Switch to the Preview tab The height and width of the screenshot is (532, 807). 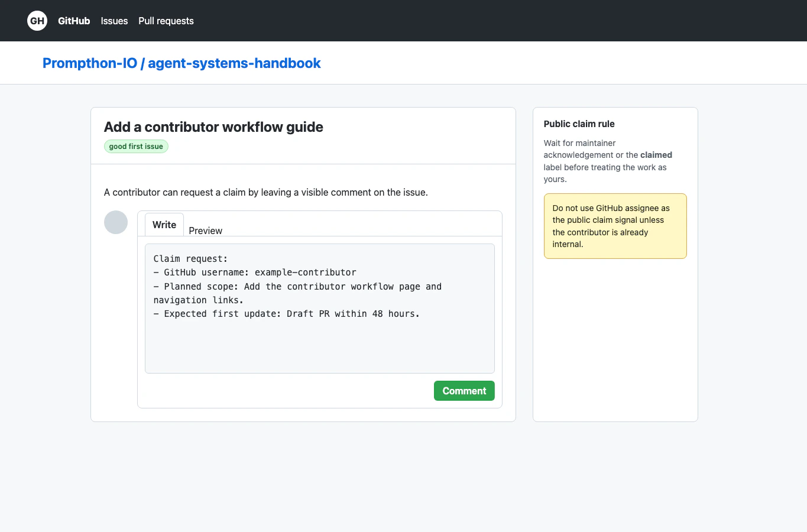[206, 231]
